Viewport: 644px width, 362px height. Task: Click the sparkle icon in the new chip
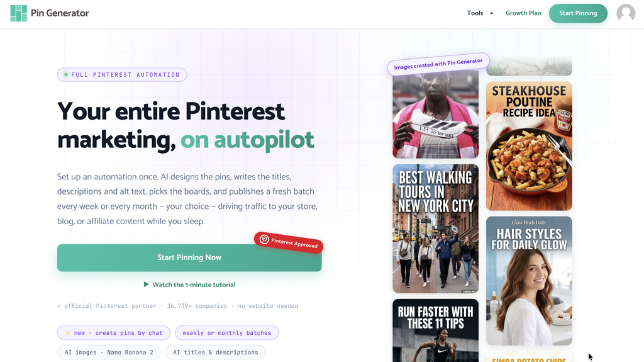tap(68, 333)
